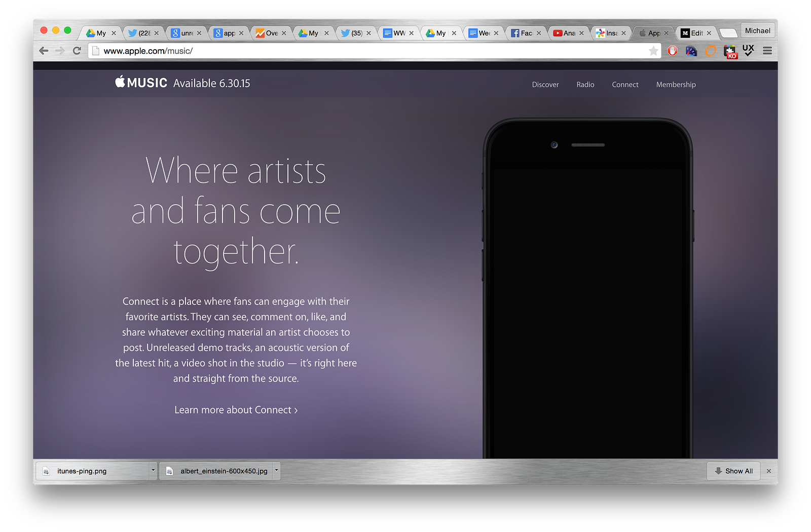Close the 'Wec' Google Docs tab
The width and height of the screenshot is (811, 532).
[x=496, y=33]
